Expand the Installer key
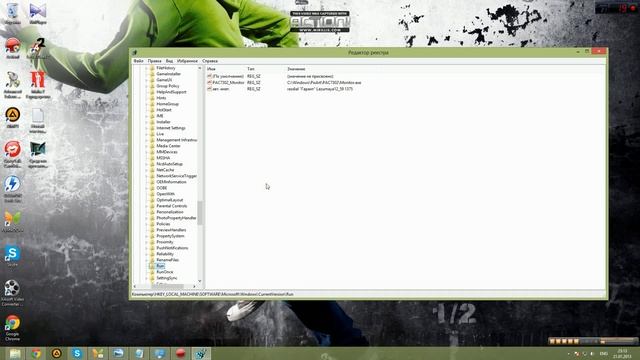The width and height of the screenshot is (640, 360). (147, 122)
